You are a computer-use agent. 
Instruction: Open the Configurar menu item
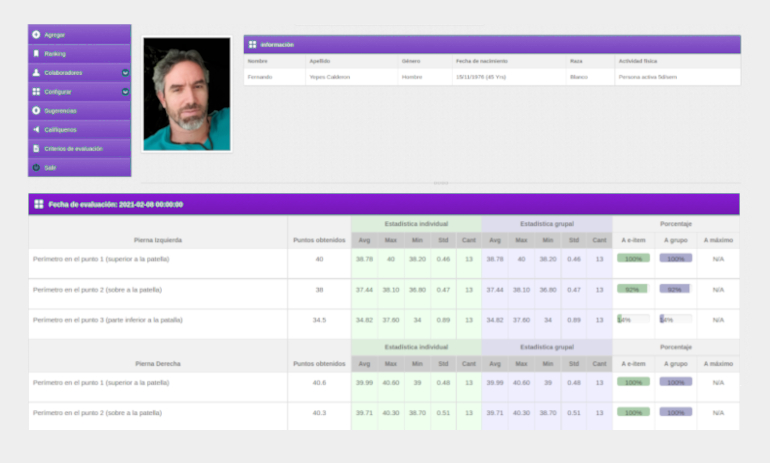pyautogui.click(x=80, y=92)
